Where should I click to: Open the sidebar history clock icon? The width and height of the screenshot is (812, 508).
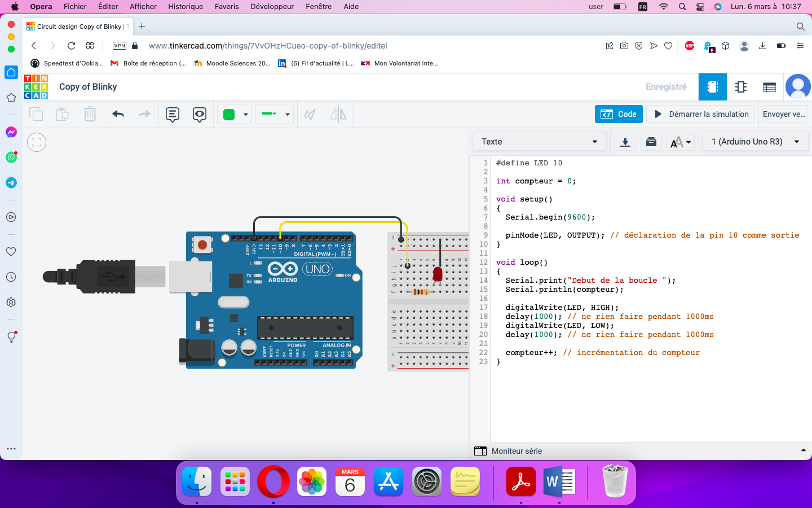11,277
